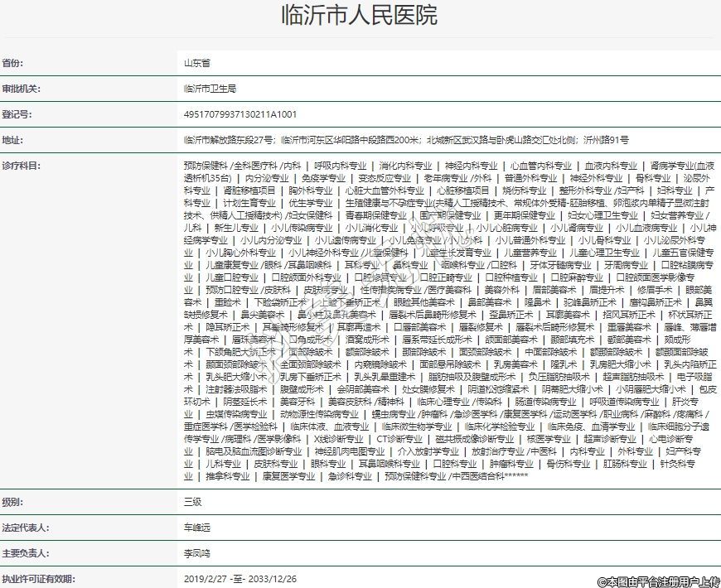Select the 审批机关 row label
This screenshot has width=721, height=588.
click(21, 88)
